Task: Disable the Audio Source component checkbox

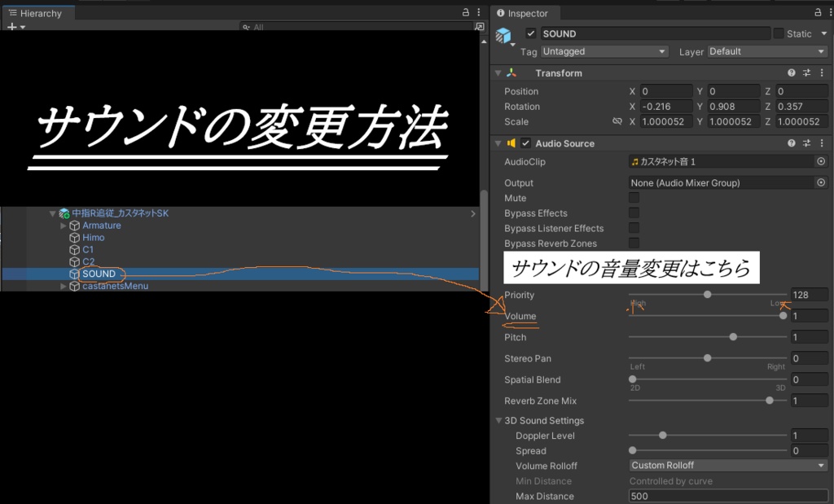Action: coord(526,143)
